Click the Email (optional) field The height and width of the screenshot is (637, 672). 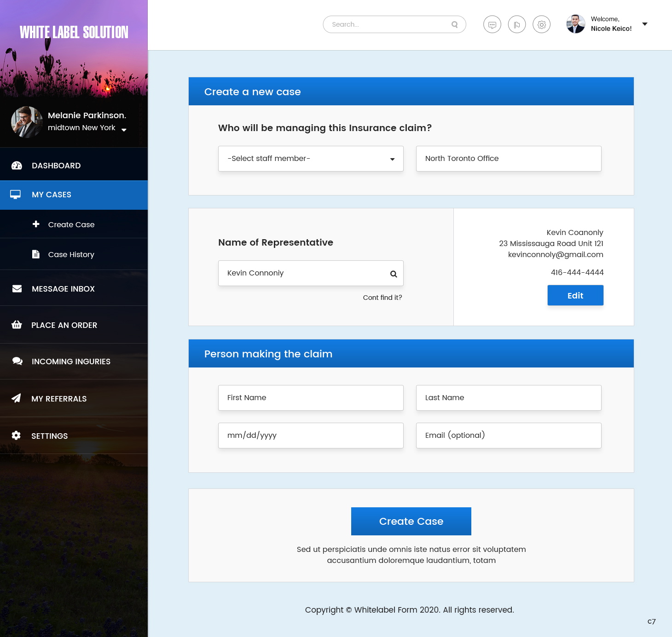point(509,436)
